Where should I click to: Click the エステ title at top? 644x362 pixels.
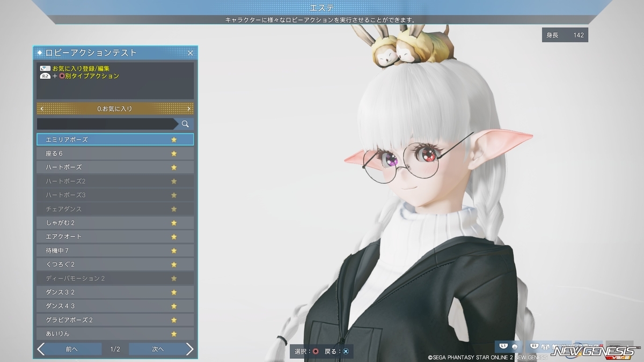tap(321, 8)
